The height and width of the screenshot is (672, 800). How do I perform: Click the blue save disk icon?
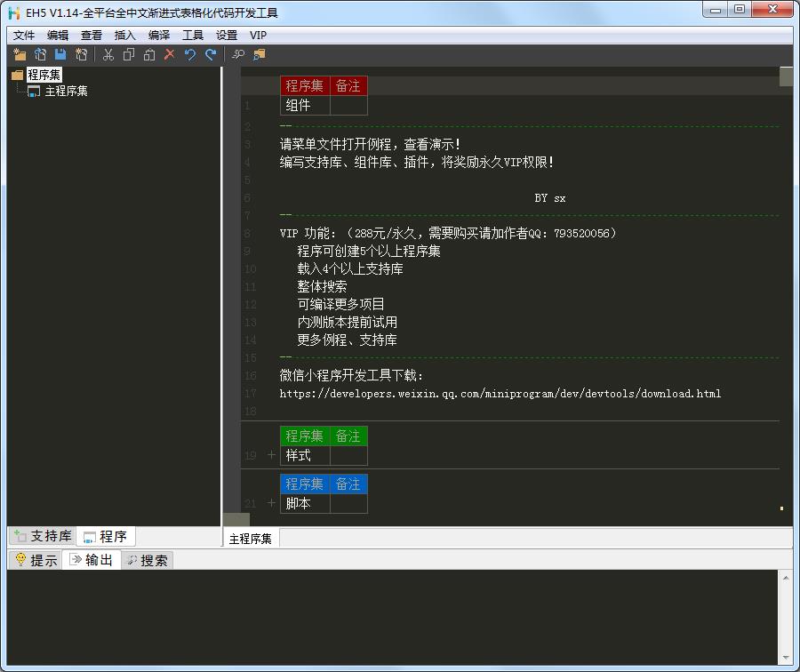pos(60,55)
